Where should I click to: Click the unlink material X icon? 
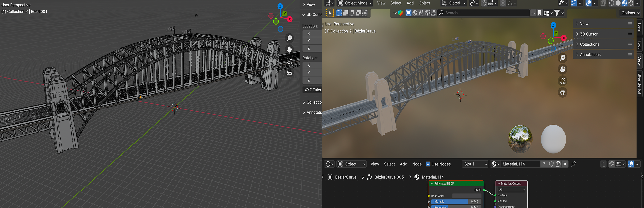[565, 164]
